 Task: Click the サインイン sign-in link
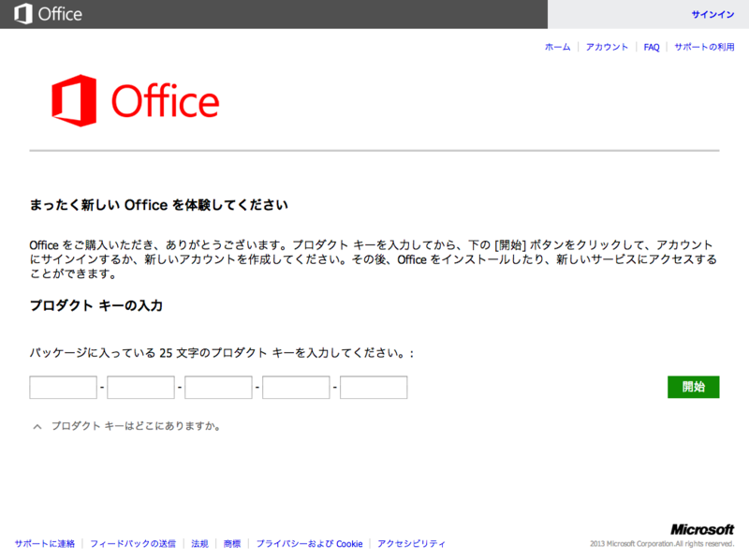point(712,14)
